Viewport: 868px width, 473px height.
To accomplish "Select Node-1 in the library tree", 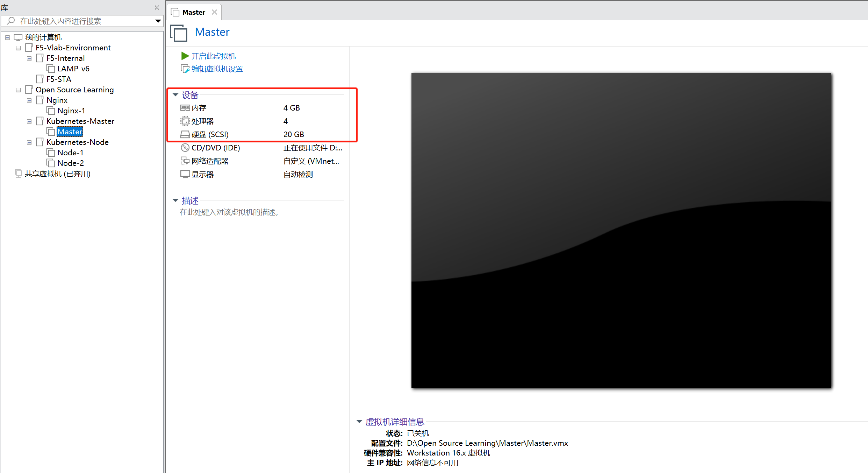I will coord(70,153).
